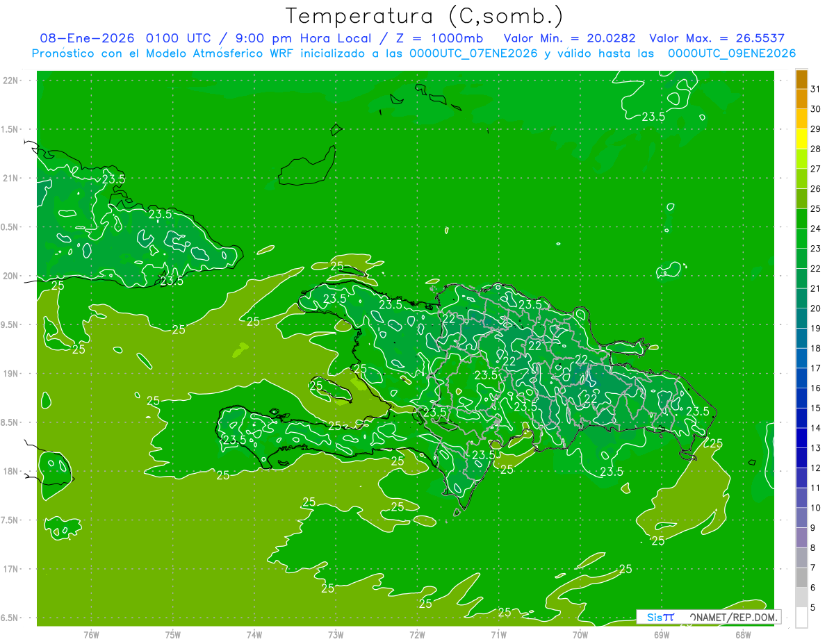Pick the yellow swatch between 28 and 29
834x644 pixels.
point(801,139)
